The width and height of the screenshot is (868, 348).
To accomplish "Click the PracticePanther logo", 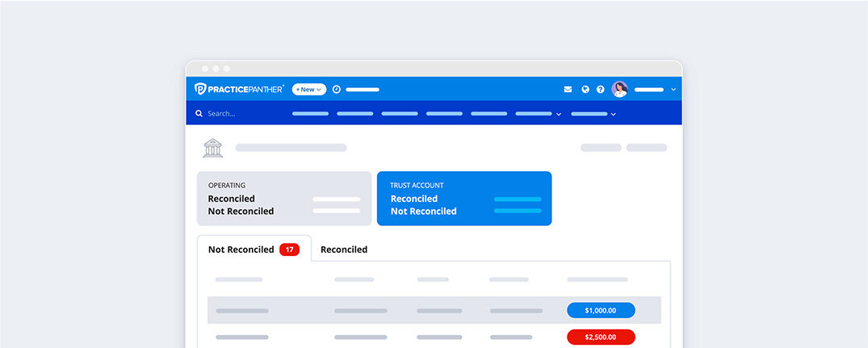I will click(239, 89).
